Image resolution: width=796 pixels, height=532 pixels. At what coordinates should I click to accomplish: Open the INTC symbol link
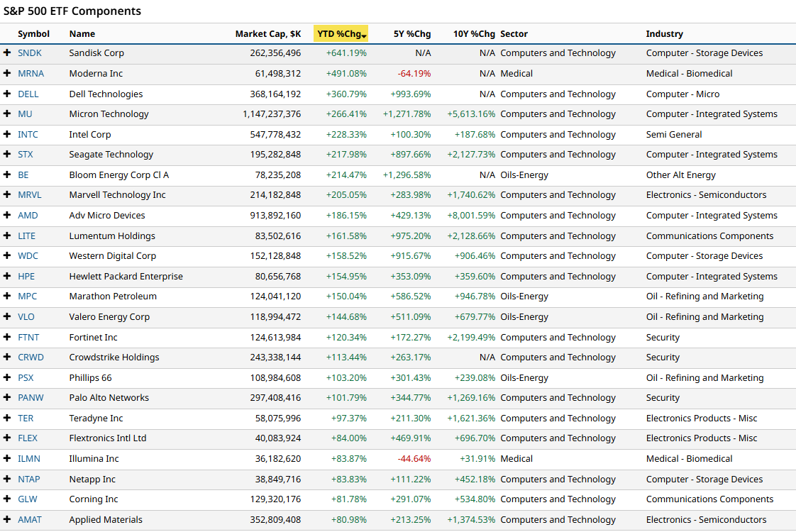(28, 135)
